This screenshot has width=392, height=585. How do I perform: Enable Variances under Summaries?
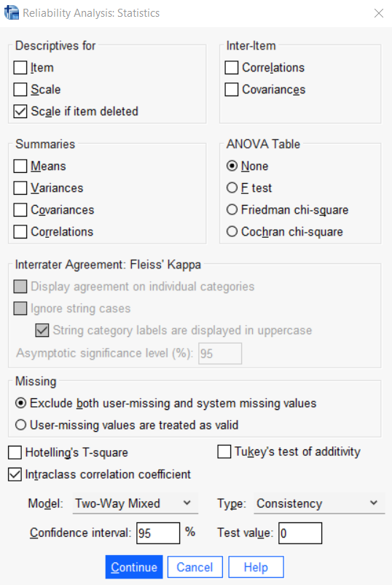coord(20,188)
